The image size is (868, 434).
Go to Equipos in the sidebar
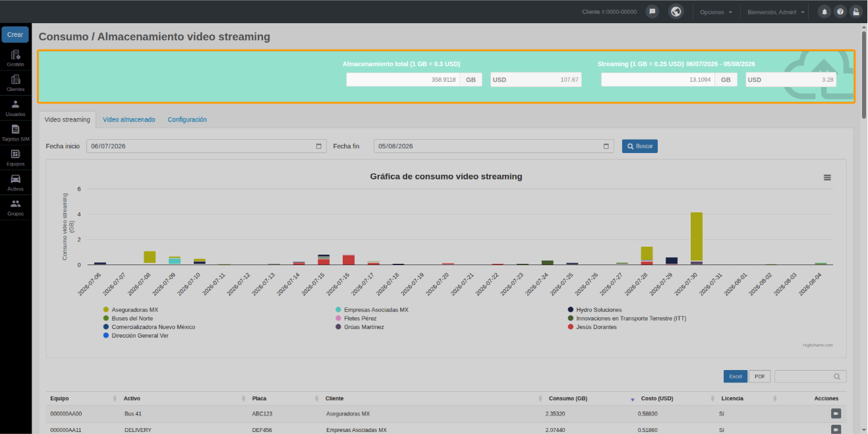pos(15,158)
